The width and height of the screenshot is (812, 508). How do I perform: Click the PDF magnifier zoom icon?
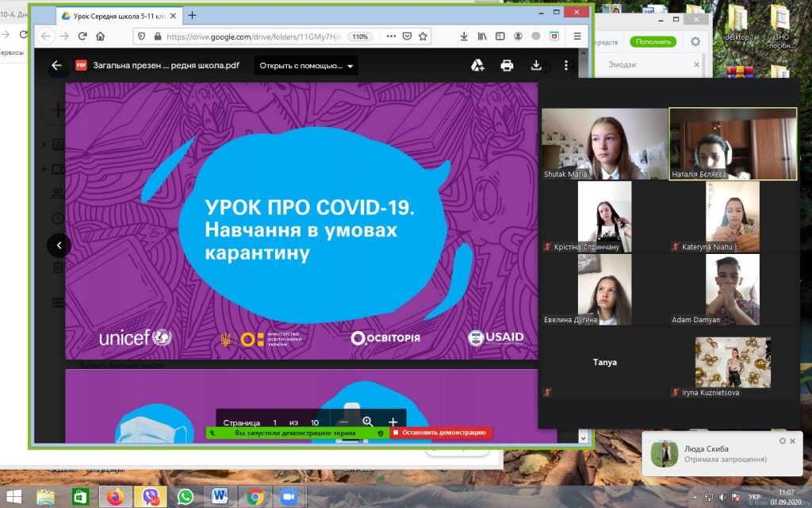click(x=368, y=421)
